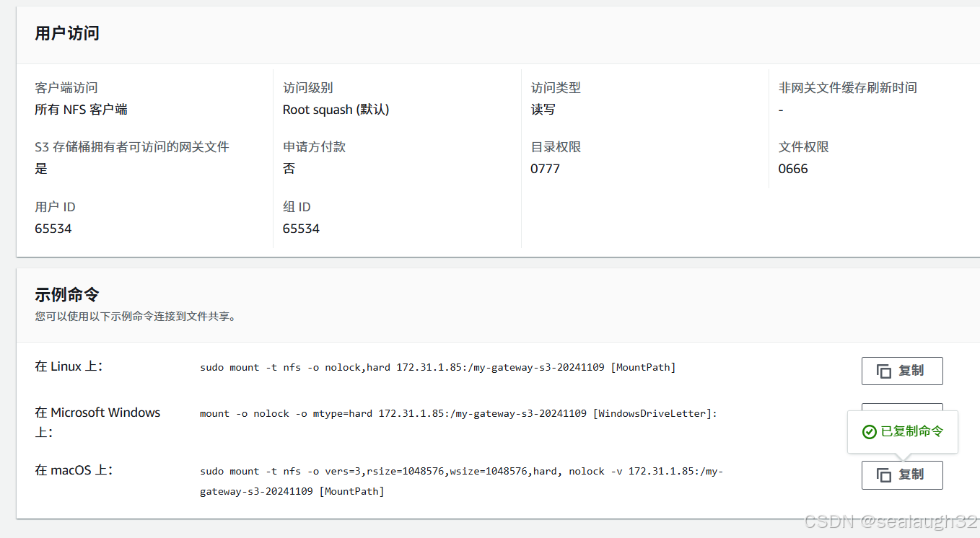Image resolution: width=980 pixels, height=538 pixels.
Task: Click the 访问类型 label
Action: (556, 88)
